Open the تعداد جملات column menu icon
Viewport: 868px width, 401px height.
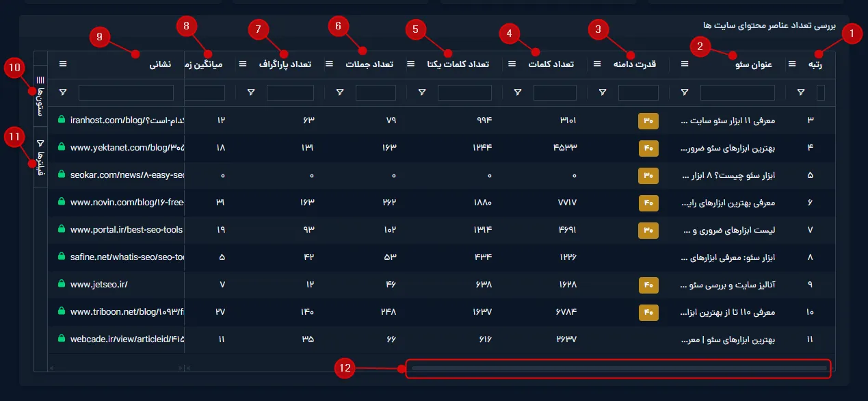329,64
